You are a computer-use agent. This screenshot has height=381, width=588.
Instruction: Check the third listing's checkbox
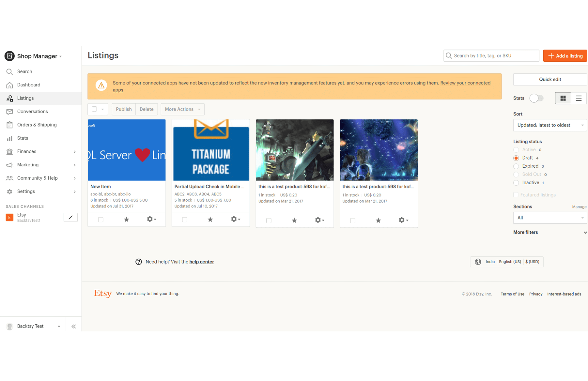click(269, 221)
